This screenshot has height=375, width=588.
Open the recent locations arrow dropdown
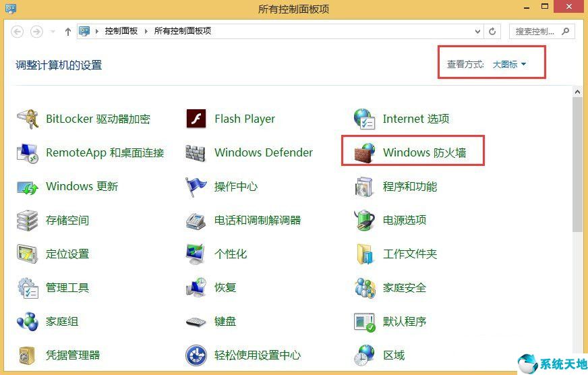(x=53, y=32)
